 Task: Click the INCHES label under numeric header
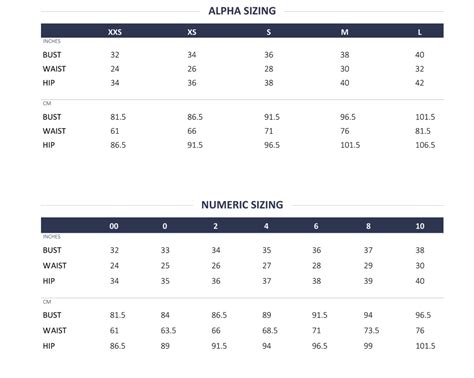click(52, 237)
